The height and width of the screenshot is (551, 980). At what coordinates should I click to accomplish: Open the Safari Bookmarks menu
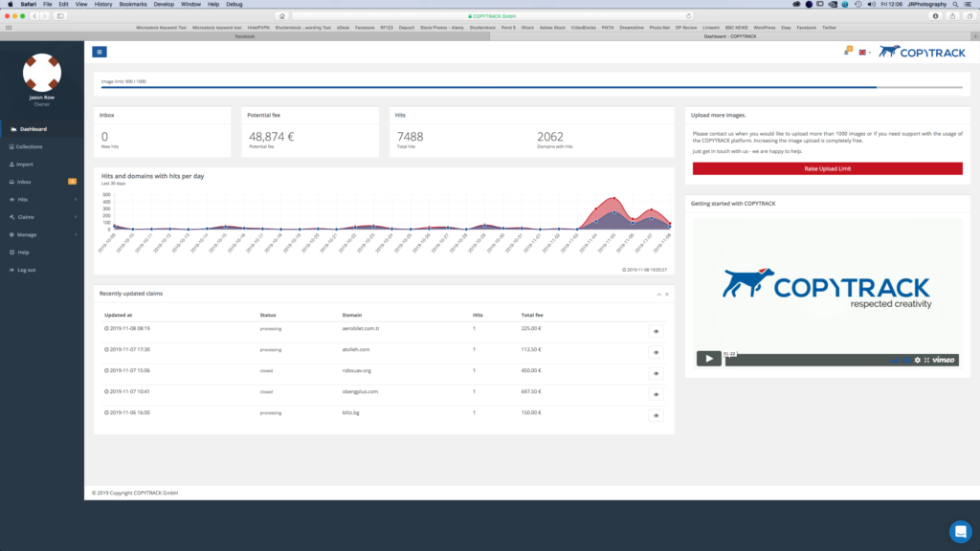pyautogui.click(x=133, y=5)
